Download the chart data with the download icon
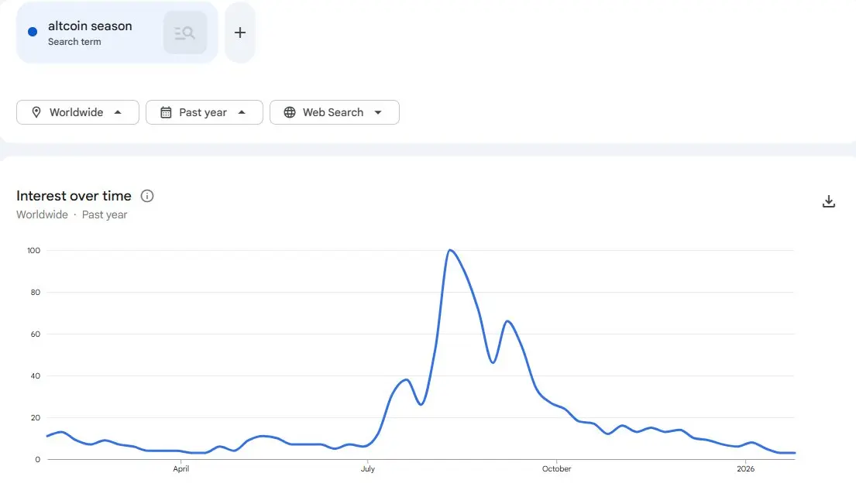This screenshot has width=856, height=504. click(829, 201)
